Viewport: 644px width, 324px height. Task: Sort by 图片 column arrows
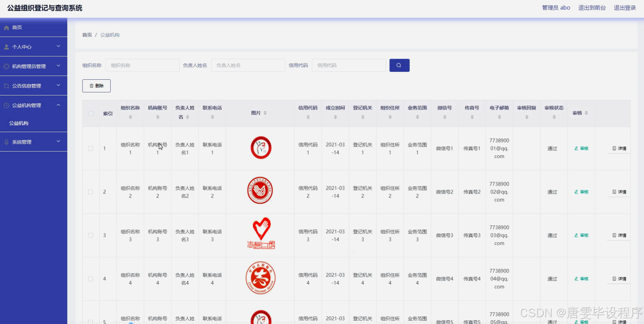[x=265, y=113]
